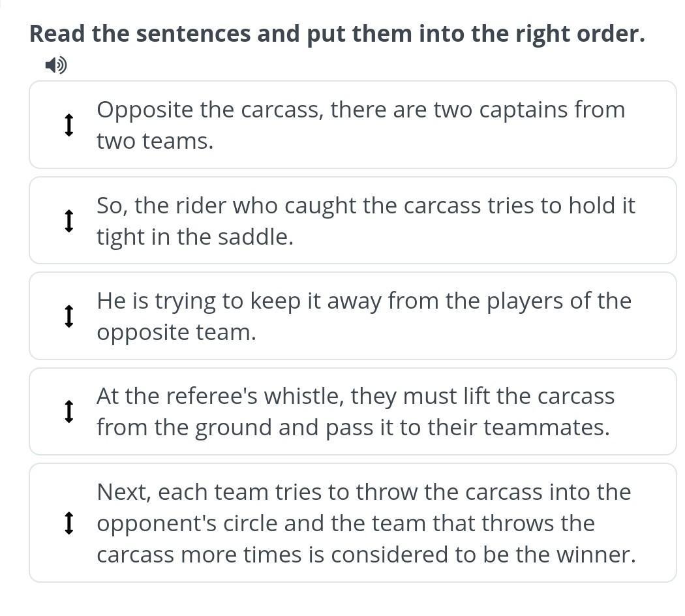
Task: Select the 'Next, each team tries' card
Action: tap(352, 523)
